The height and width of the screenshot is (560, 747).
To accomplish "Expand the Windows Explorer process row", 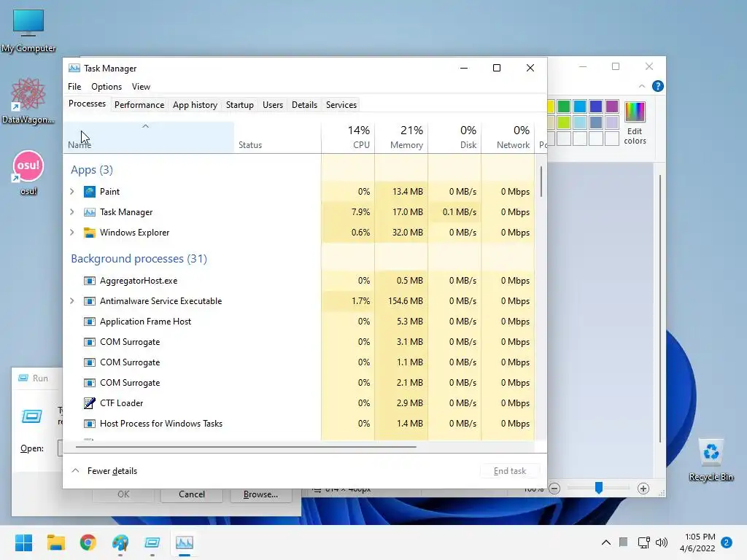I will coord(72,233).
